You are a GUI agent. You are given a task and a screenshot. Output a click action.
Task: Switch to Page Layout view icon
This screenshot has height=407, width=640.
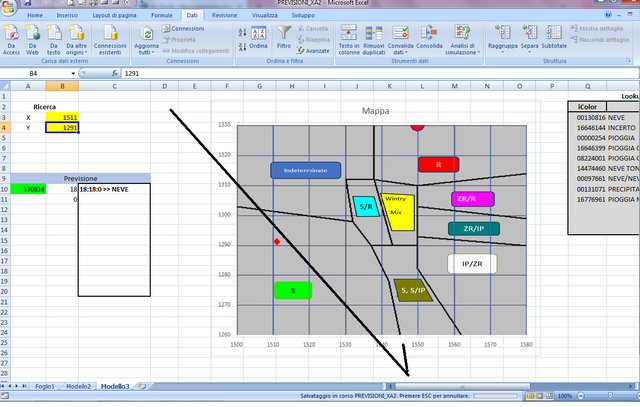pos(540,396)
